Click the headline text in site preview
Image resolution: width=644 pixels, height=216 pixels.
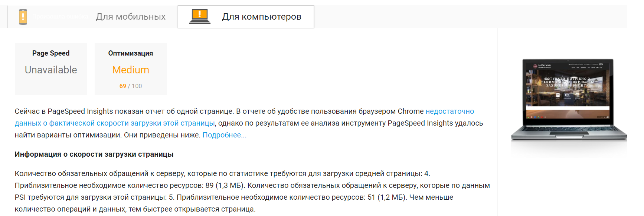568,82
